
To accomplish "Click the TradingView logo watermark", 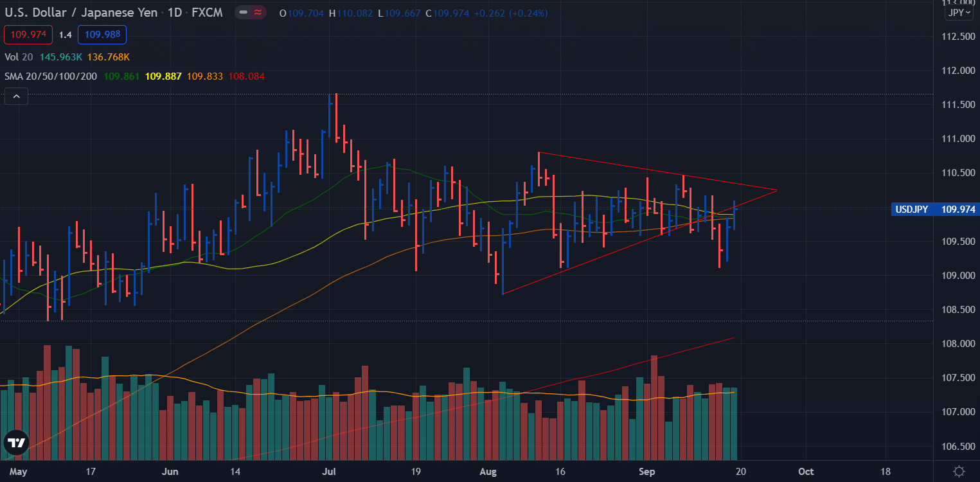I will [16, 442].
